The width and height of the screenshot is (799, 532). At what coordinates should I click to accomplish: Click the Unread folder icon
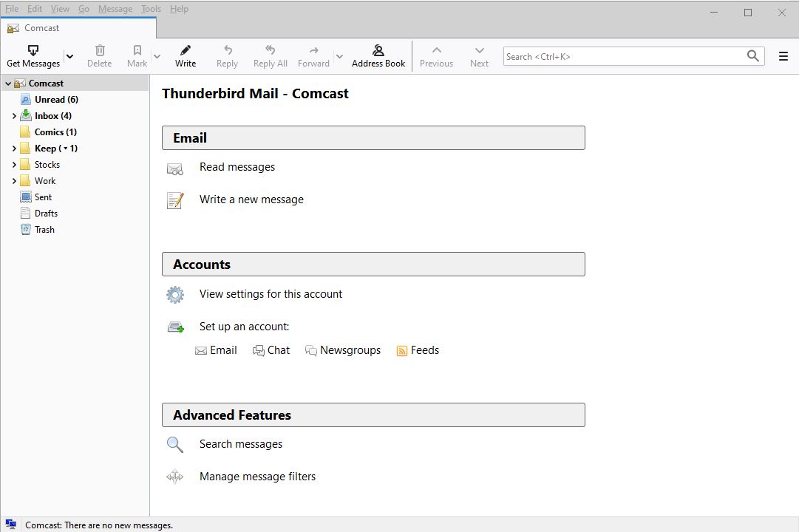coord(25,99)
